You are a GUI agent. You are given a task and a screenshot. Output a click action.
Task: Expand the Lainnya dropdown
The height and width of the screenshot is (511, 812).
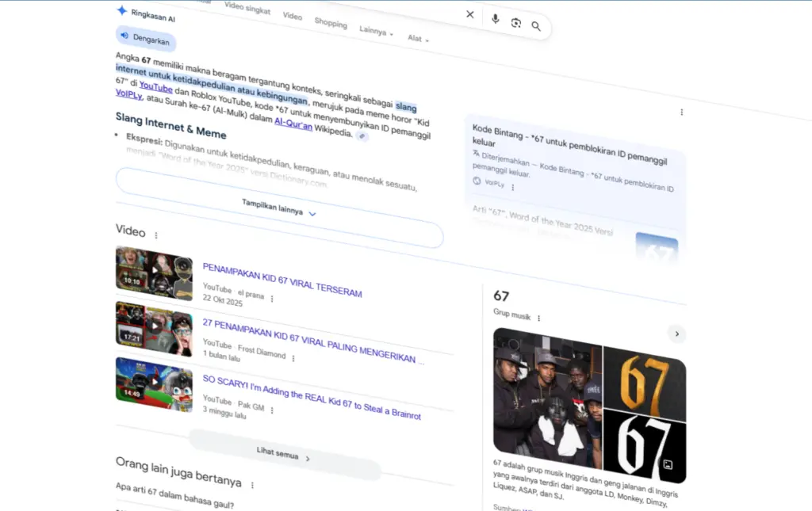click(376, 32)
